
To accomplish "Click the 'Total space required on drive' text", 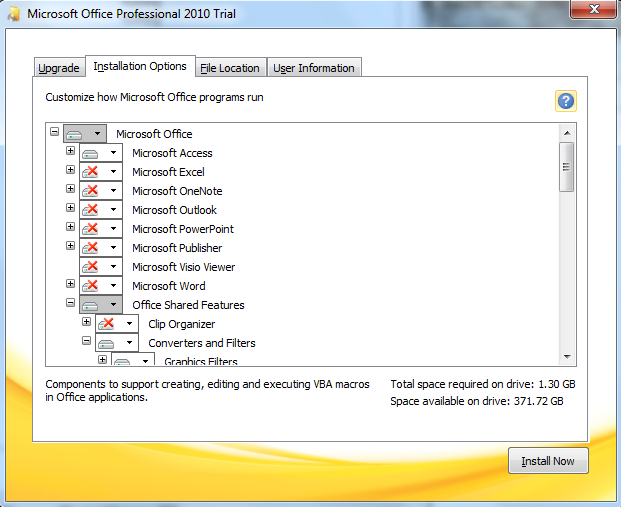I will coord(483,384).
